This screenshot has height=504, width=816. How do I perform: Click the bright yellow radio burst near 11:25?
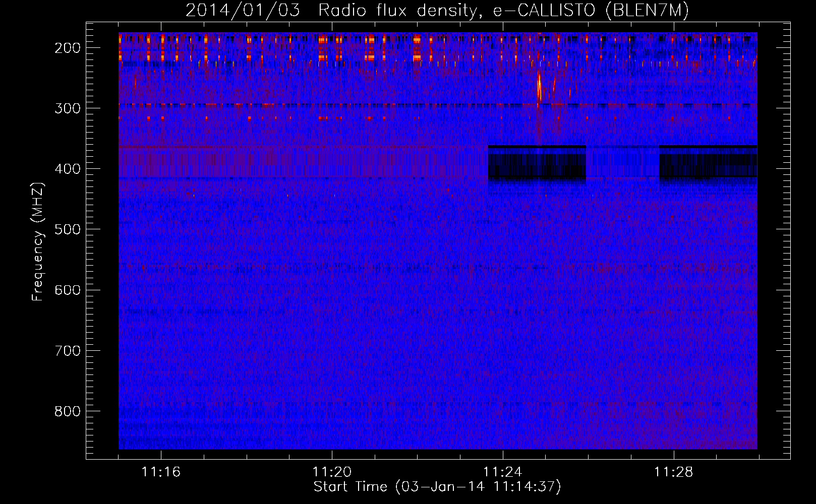click(539, 87)
